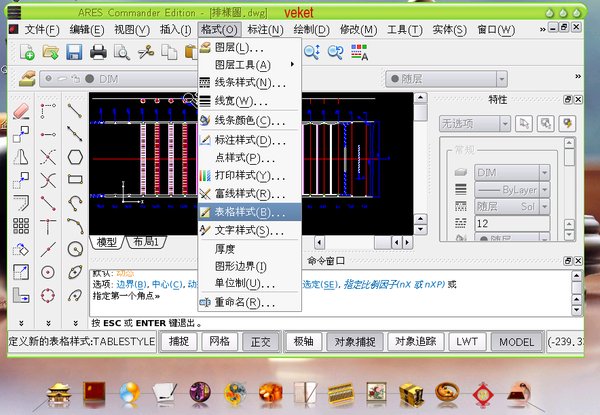Select the Circle draw tool

click(x=75, y=249)
